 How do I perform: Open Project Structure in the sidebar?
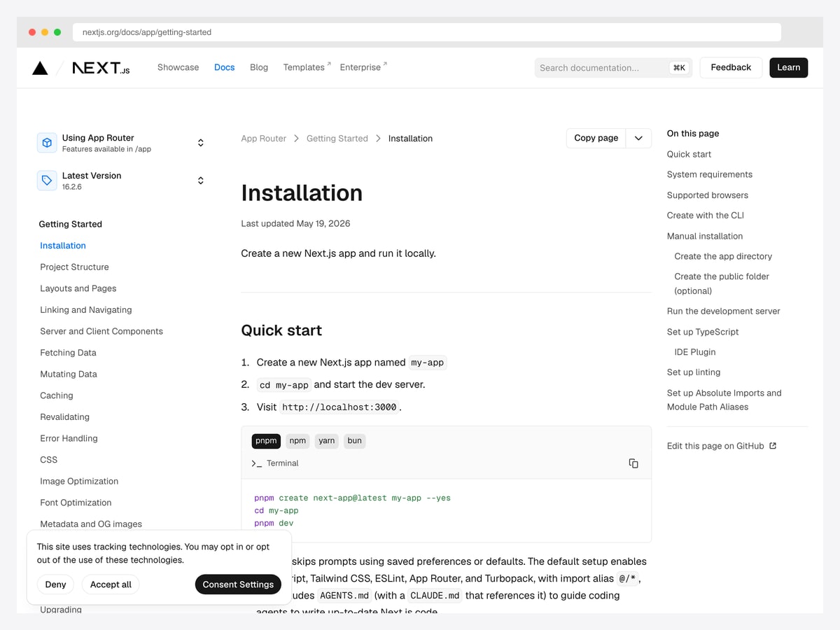tap(74, 267)
